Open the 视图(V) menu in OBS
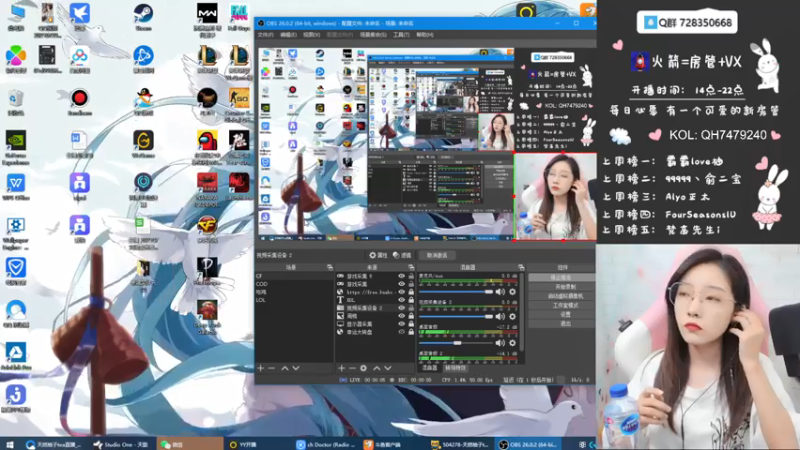This screenshot has width=800, height=450. 311,35
